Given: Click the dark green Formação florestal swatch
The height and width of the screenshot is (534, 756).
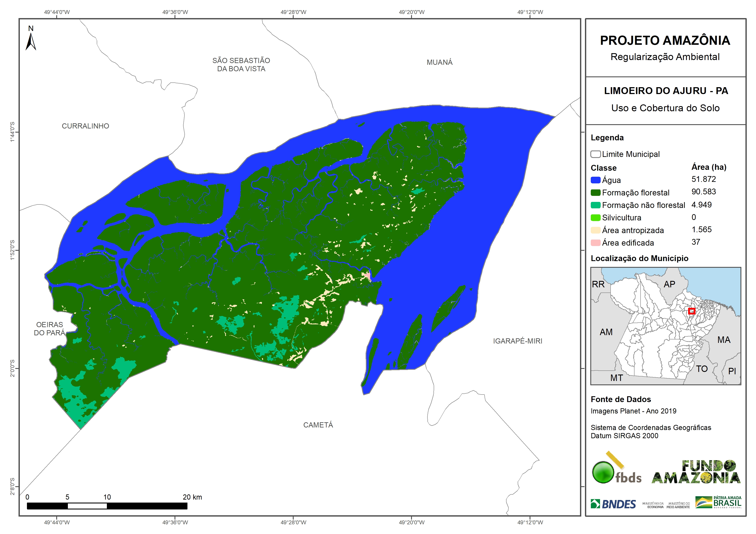Looking at the screenshot, I should [595, 192].
